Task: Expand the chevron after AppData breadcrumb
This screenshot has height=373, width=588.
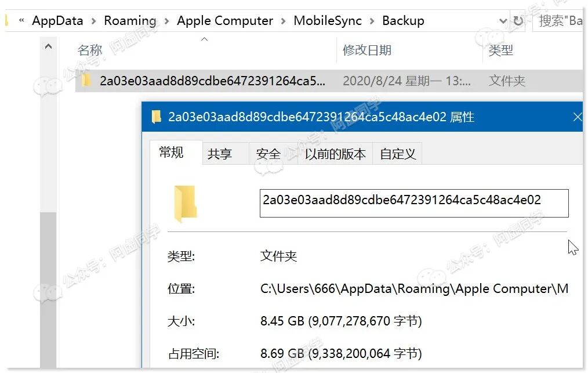Action: 94,21
